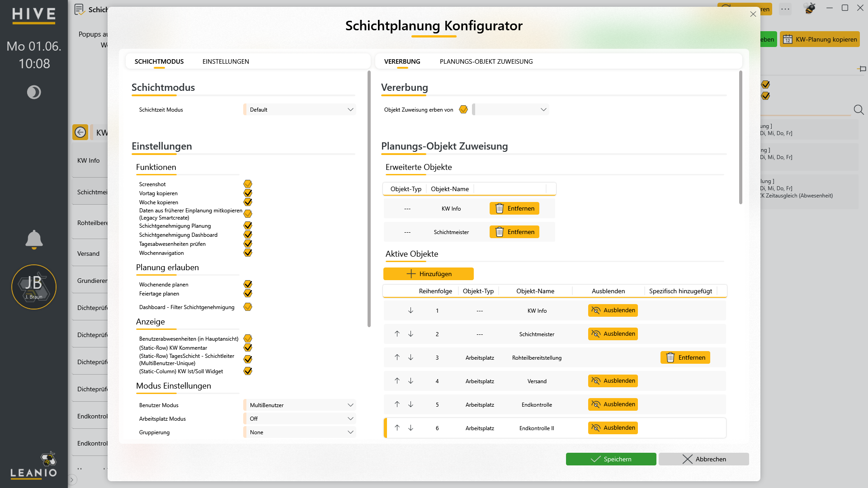The height and width of the screenshot is (488, 868).
Task: Open PLANUNGS-OBJEKT ZUWEISUNG tab
Action: tap(486, 61)
